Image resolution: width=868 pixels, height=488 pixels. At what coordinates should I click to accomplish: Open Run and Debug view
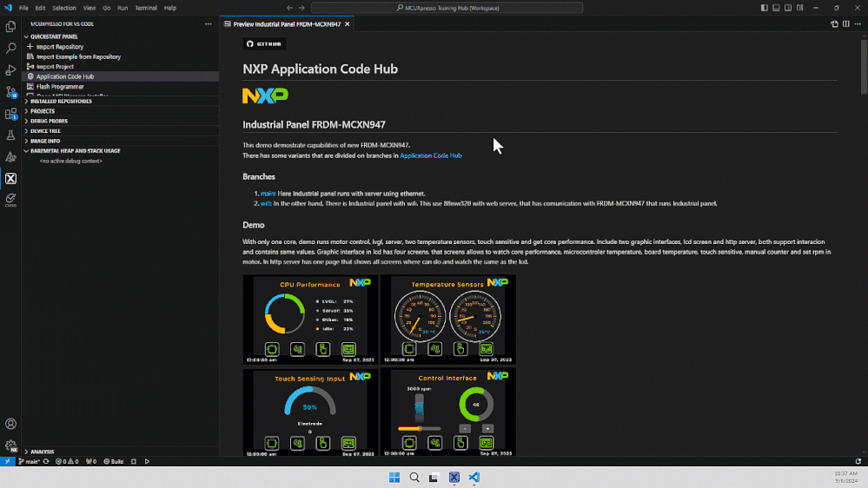[10, 69]
